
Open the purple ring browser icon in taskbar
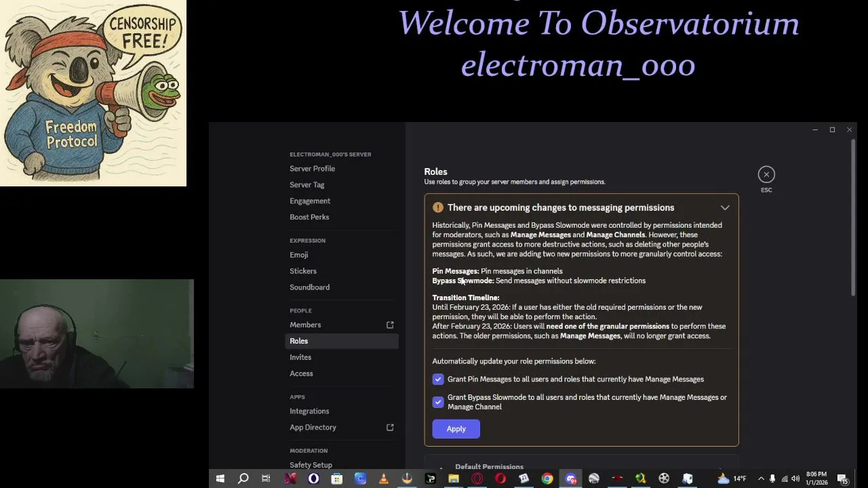[x=313, y=479]
